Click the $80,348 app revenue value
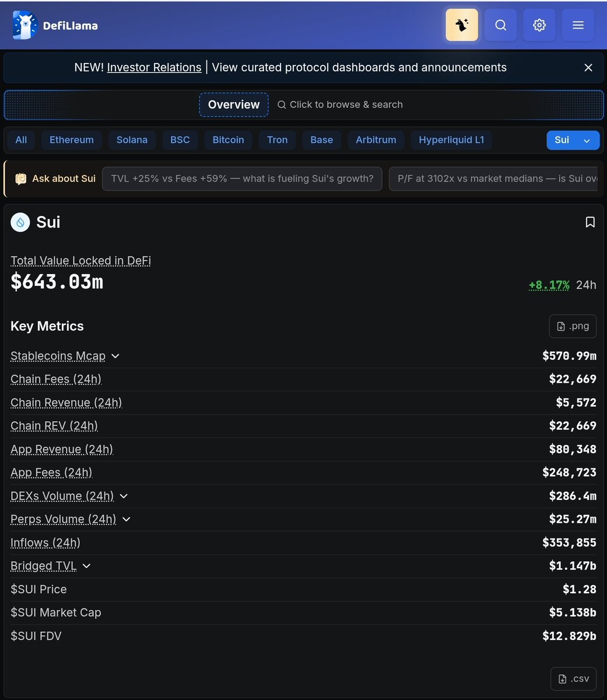 click(x=573, y=449)
